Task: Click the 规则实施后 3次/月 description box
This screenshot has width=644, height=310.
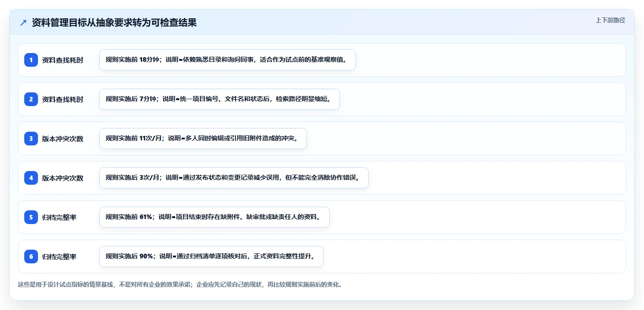Action: (x=234, y=178)
